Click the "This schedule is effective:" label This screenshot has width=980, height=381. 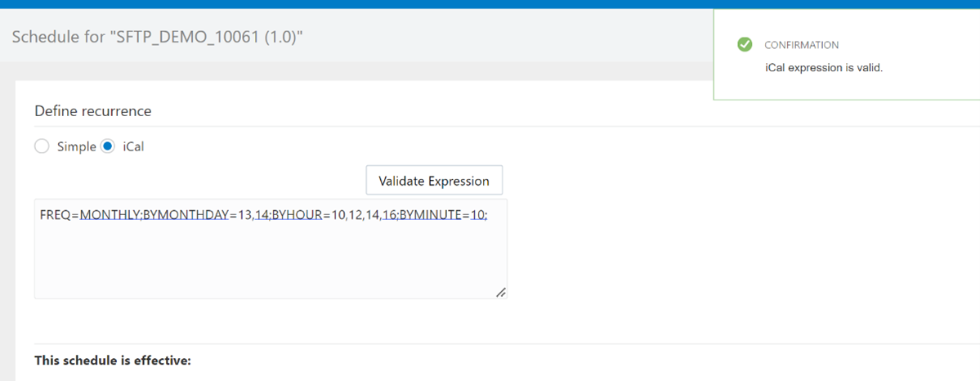(x=113, y=361)
